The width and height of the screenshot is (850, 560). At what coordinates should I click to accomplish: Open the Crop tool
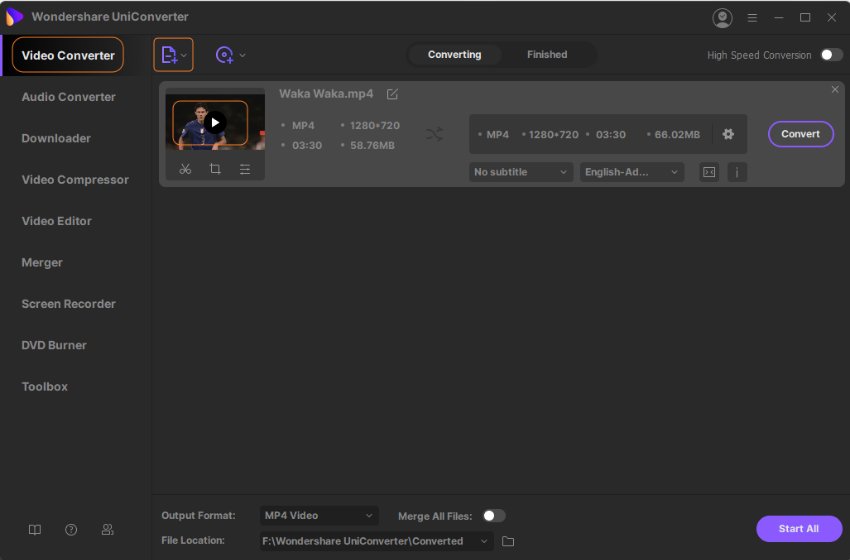[215, 169]
